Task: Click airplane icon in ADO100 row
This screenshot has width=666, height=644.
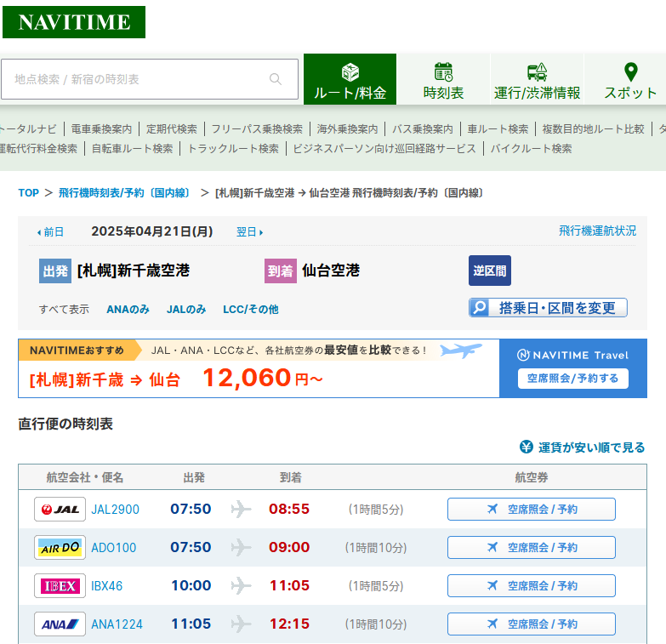Action: [241, 547]
